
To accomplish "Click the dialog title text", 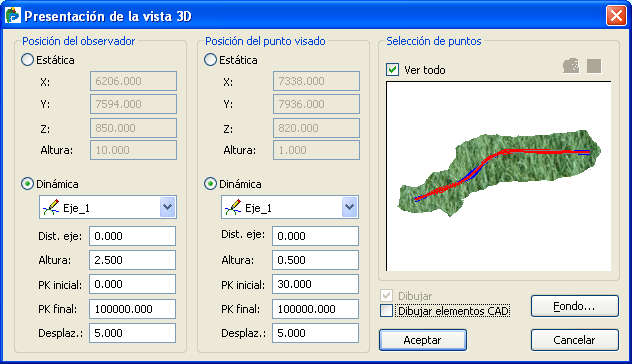I will pyautogui.click(x=108, y=16).
